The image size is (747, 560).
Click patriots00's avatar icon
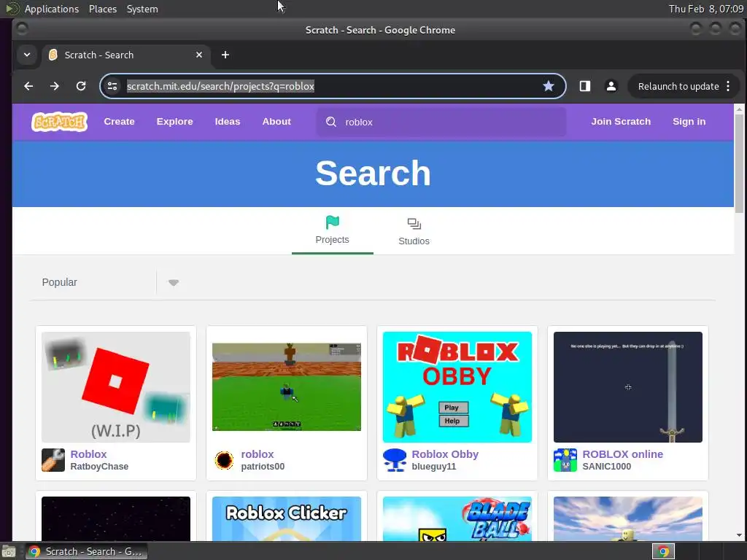click(x=224, y=460)
